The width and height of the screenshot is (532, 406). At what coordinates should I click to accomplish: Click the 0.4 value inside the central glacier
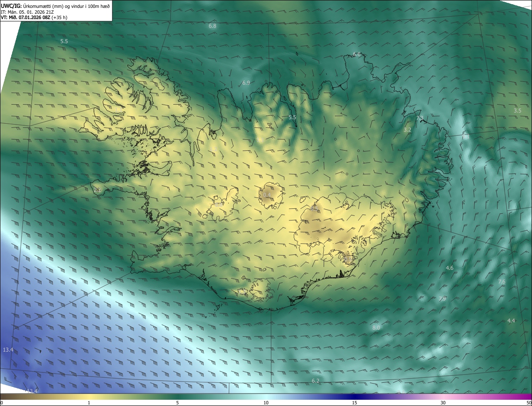point(267,195)
